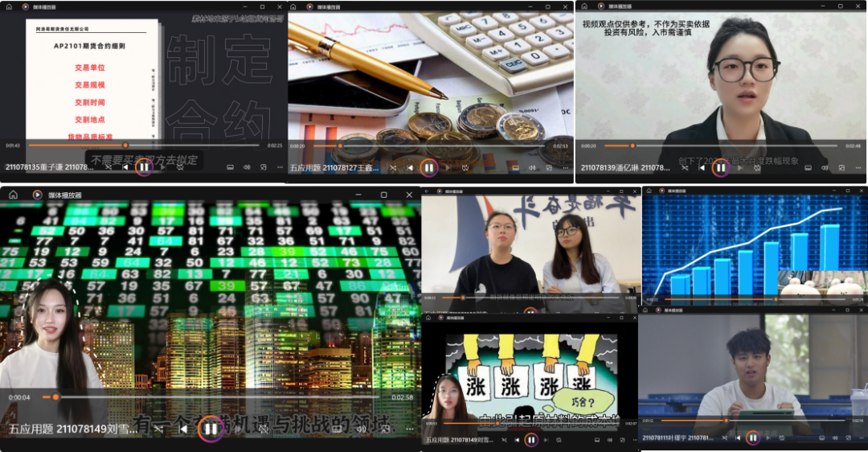
Task: Toggle shuffle in the 涨 cartoon player
Action: pos(505,440)
